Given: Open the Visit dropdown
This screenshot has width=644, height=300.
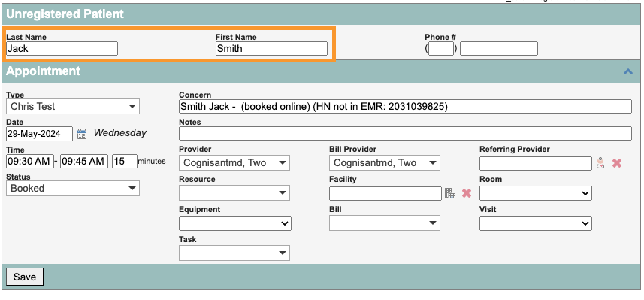Looking at the screenshot, I should click(x=536, y=223).
